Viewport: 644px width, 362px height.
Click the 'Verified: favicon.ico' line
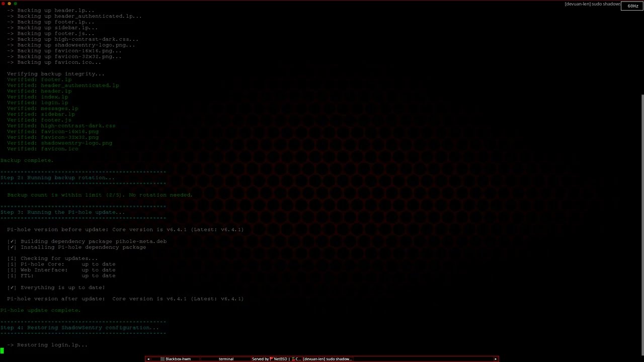click(43, 149)
